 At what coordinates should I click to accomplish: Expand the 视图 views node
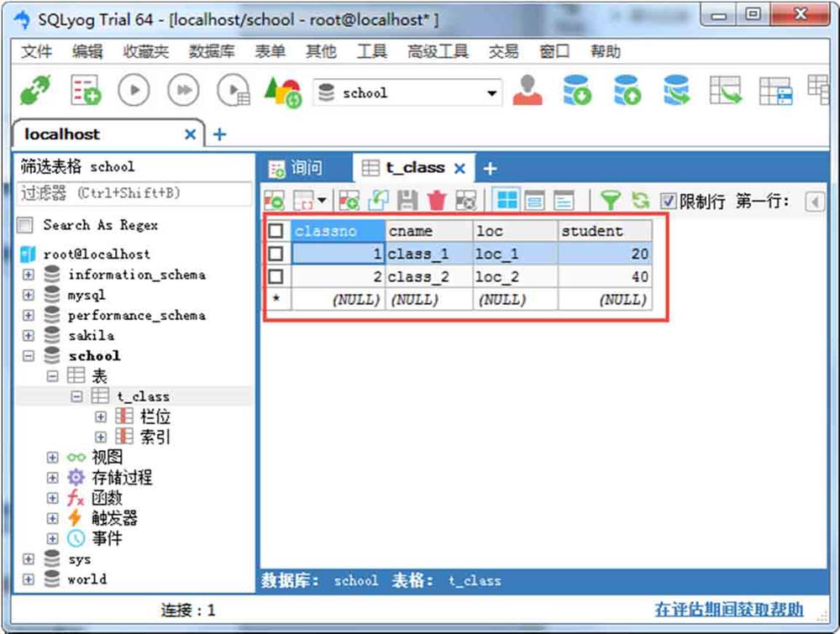coord(52,458)
